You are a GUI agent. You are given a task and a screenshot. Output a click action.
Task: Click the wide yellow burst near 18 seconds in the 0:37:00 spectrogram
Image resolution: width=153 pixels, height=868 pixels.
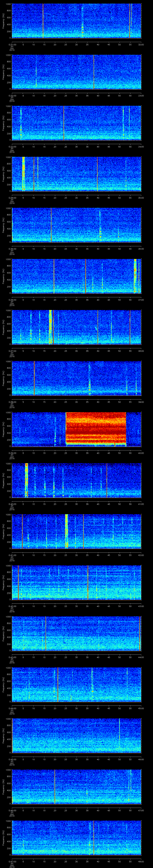(51, 327)
